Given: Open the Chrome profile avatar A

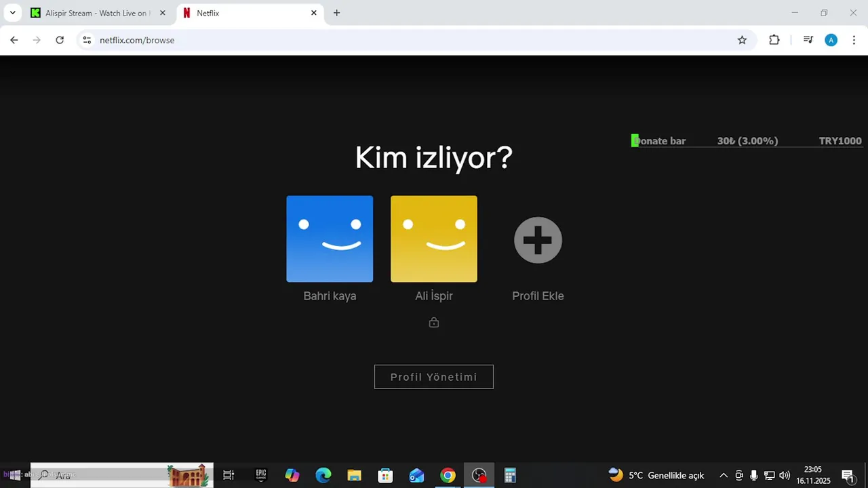Looking at the screenshot, I should coord(831,40).
